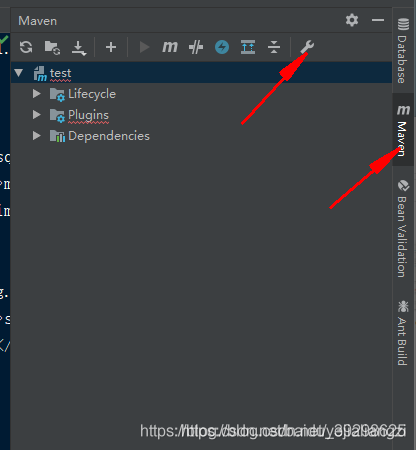Hide the Maven tool window
416x450 pixels.
click(x=378, y=20)
